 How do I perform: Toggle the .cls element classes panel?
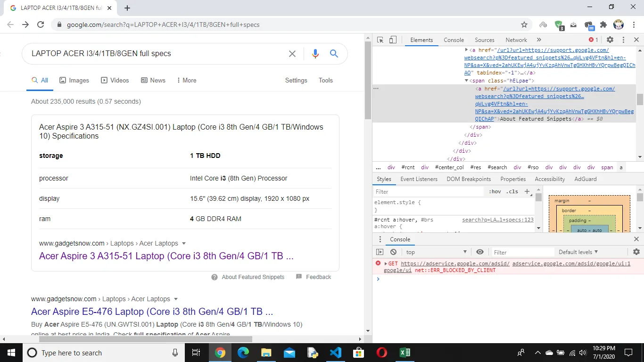[512, 192]
